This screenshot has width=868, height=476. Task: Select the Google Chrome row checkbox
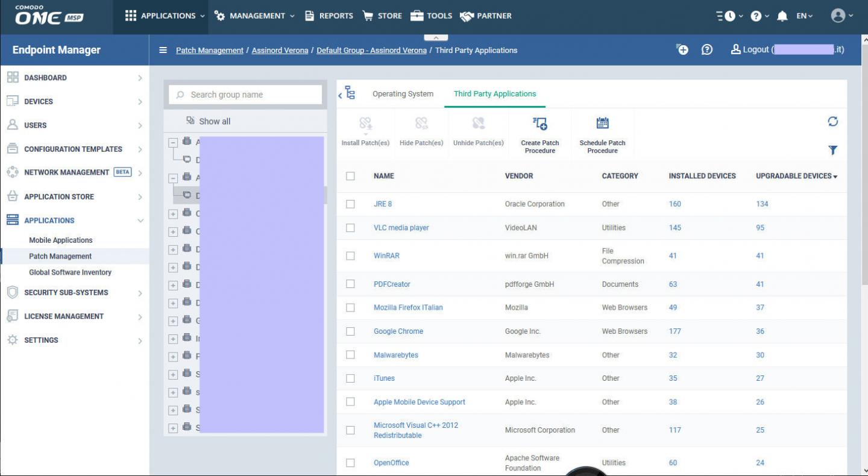(x=350, y=331)
